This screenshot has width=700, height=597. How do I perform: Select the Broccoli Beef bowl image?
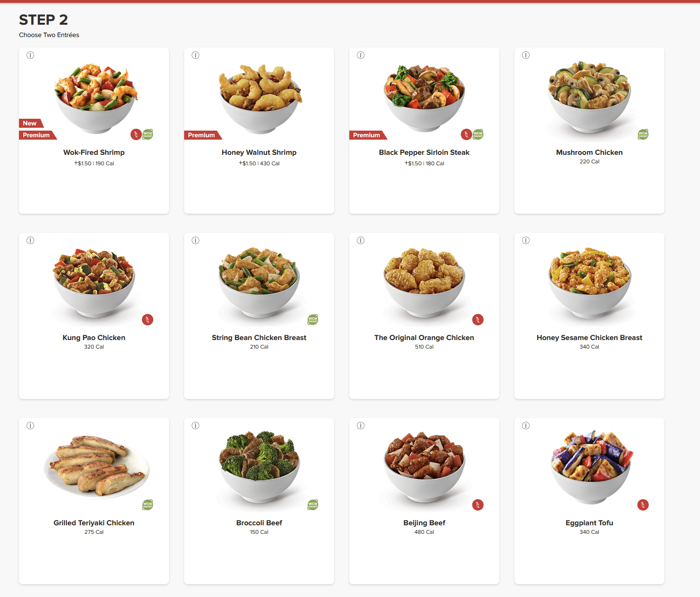pos(259,468)
